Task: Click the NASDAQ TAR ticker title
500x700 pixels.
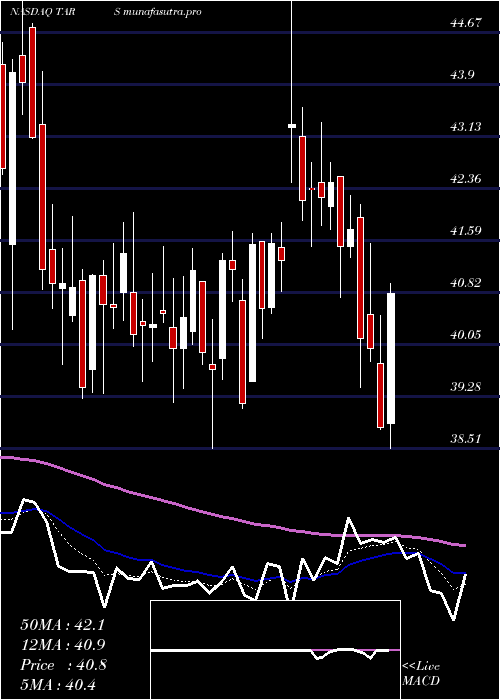Action: click(x=44, y=12)
